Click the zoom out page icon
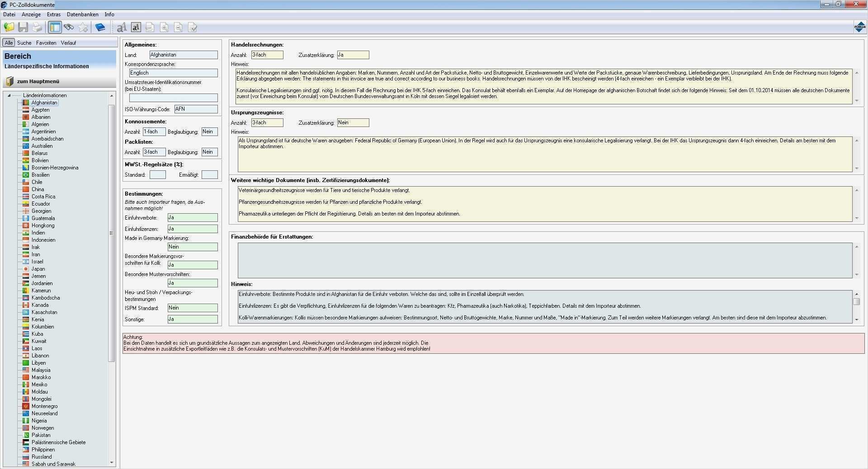The width and height of the screenshot is (868, 469). point(179,28)
